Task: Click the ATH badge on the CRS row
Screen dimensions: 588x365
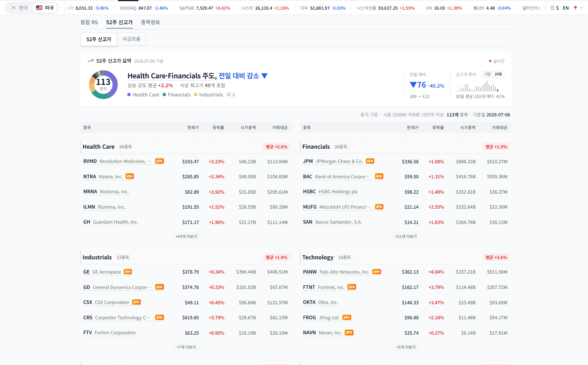Action: 159,317
